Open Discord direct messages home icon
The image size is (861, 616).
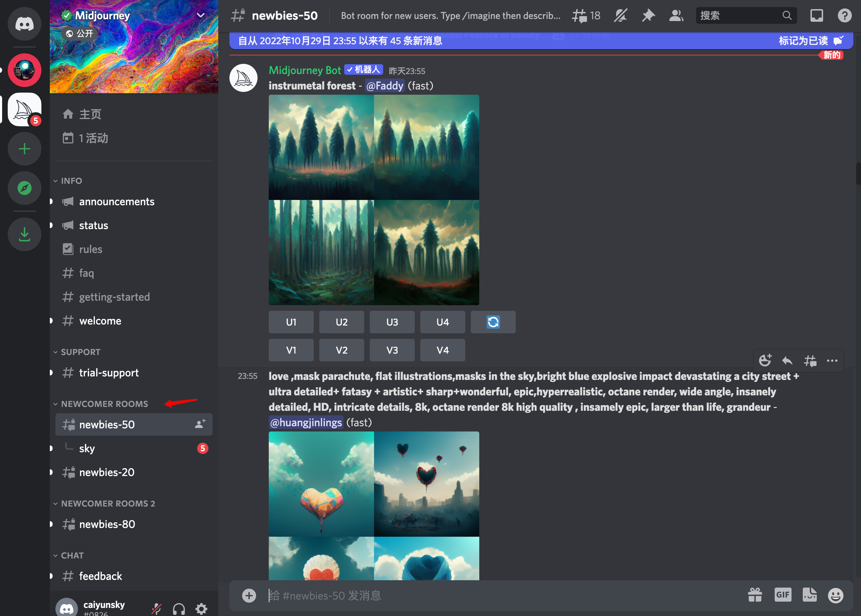(x=24, y=24)
